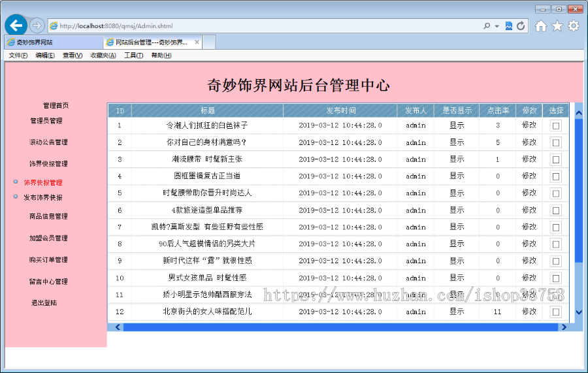Screen dimensions: 588x373
Task: Check the box for row 圆框墨镜
Action: (x=556, y=176)
